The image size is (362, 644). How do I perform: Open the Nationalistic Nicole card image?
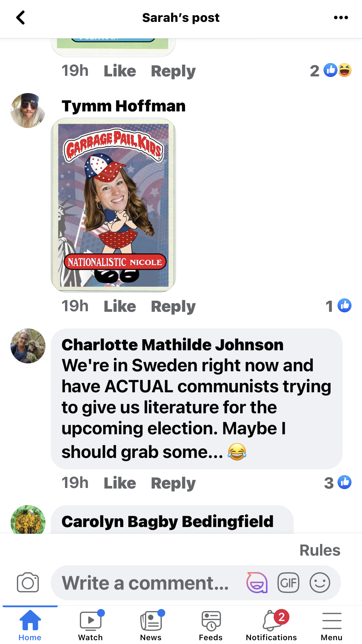click(x=113, y=205)
